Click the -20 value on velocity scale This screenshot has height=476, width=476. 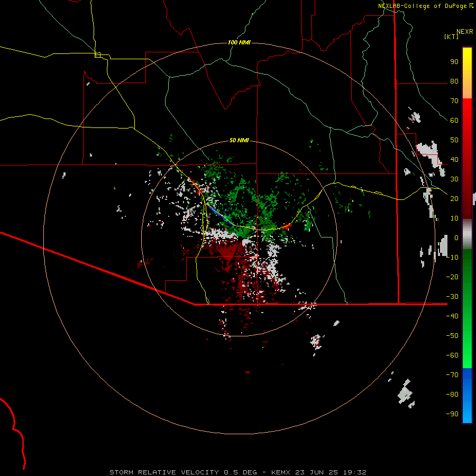(452, 277)
